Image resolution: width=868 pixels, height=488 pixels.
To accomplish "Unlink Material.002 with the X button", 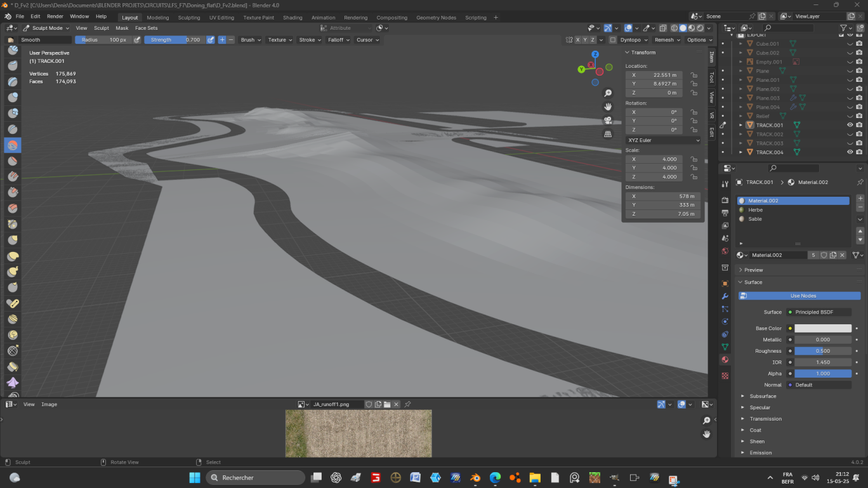I will click(x=843, y=255).
